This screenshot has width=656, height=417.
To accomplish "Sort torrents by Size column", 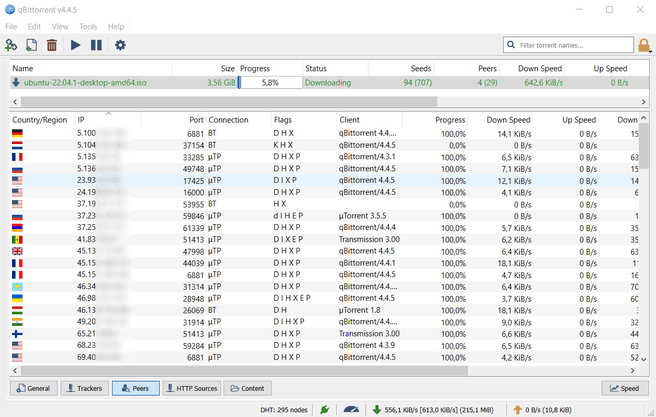I will (205, 69).
